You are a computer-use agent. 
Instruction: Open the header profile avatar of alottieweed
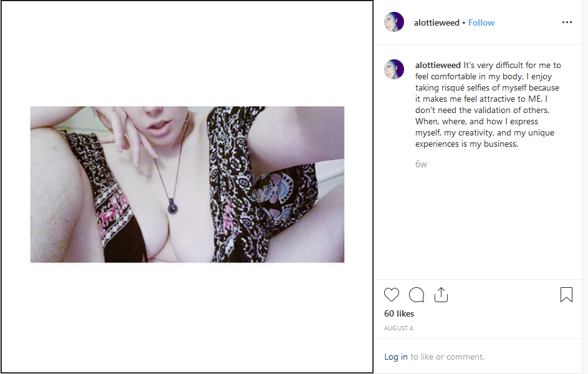(394, 22)
